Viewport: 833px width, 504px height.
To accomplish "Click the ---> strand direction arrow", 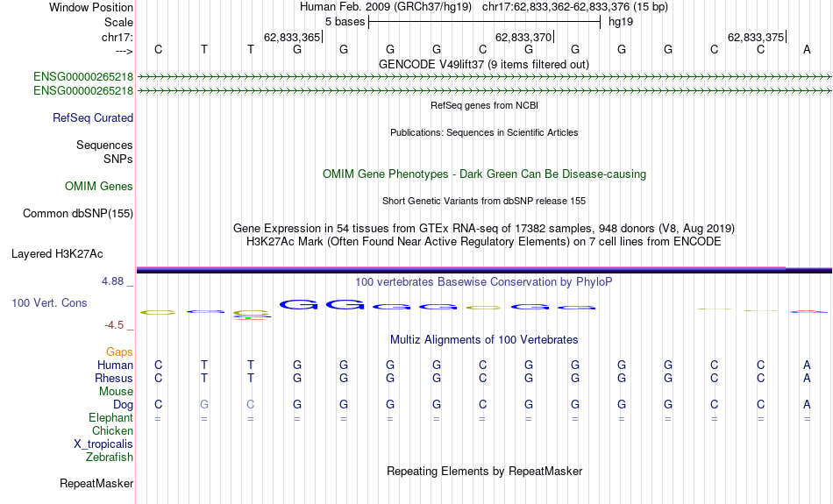I will point(124,51).
